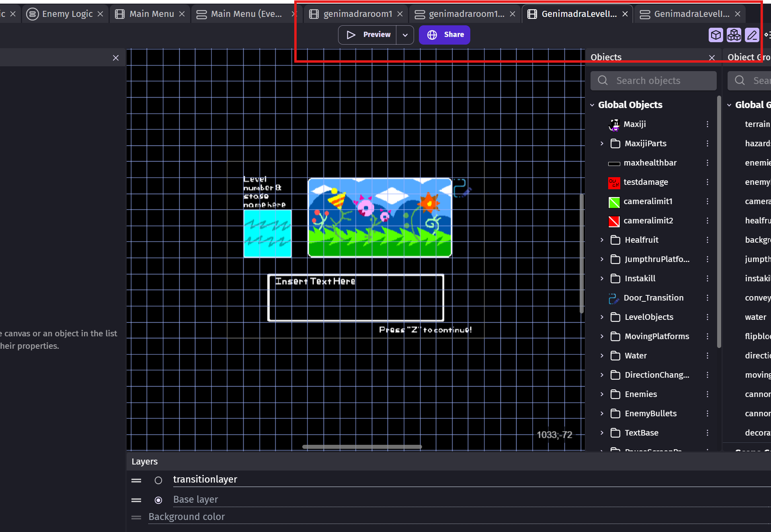Open the three-dot menu for Maxiji

[x=707, y=124]
